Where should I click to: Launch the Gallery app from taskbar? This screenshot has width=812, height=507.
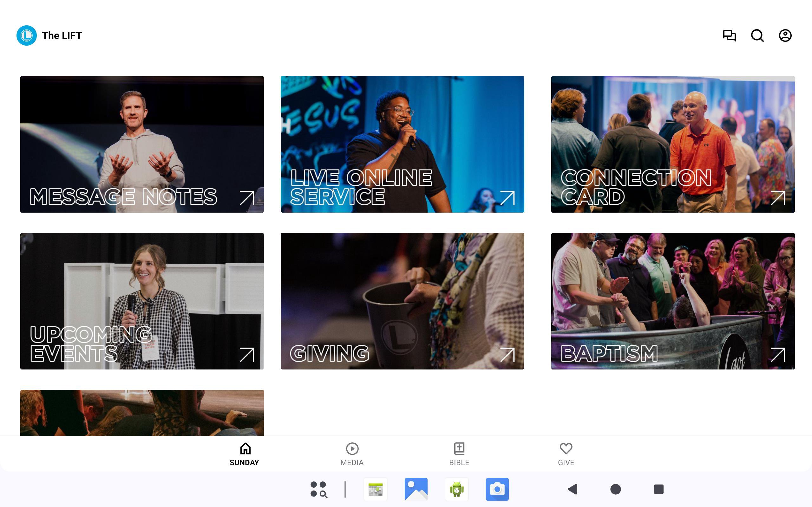(416, 489)
